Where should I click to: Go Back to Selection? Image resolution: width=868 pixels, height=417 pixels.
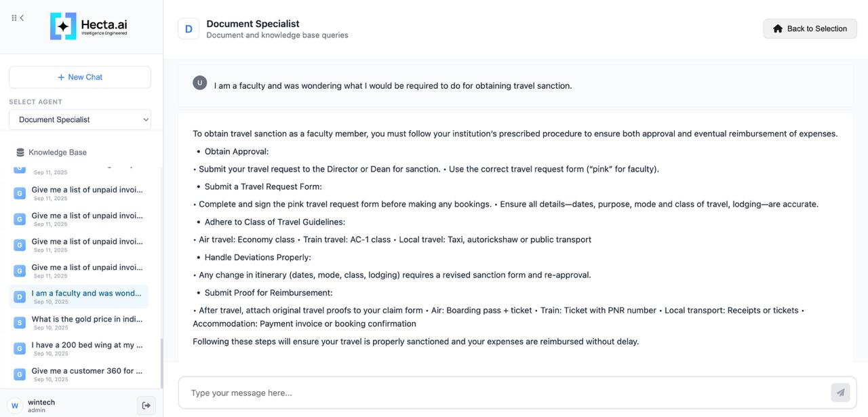coord(810,28)
